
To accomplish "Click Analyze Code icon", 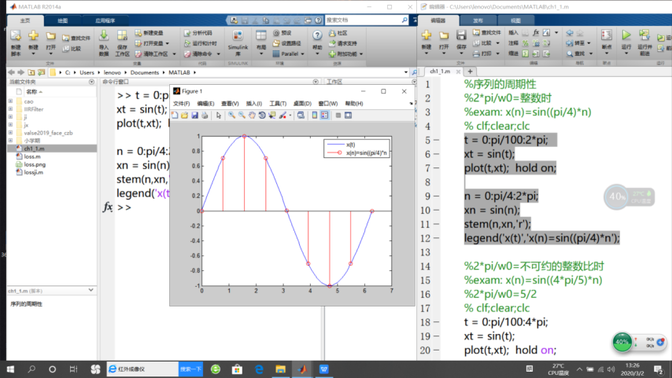I will click(187, 33).
